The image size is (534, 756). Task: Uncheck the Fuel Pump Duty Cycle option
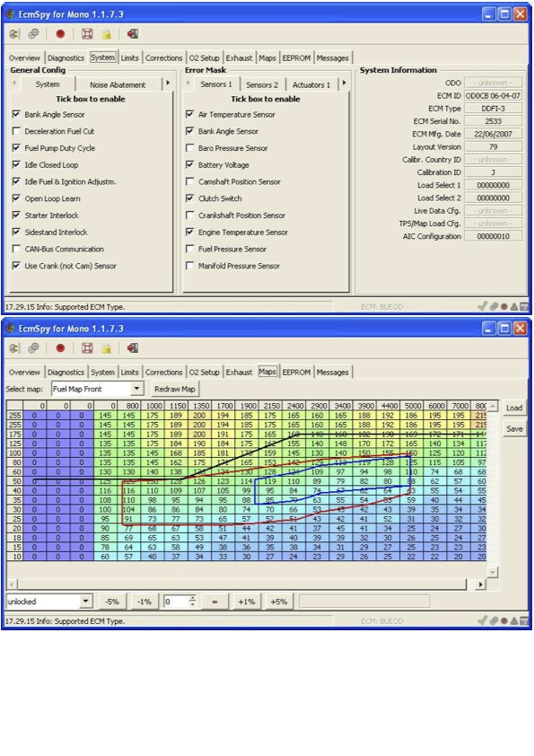coord(16,147)
